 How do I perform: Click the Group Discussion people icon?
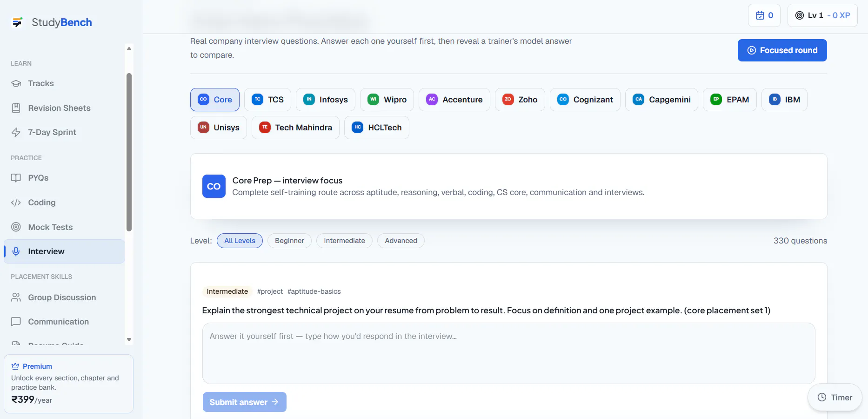tap(16, 297)
